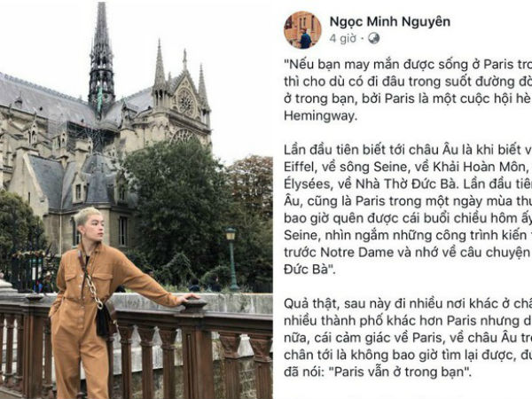Click the line ending with 'Đức Bà".'
532x399 pixels.
[x=309, y=269]
